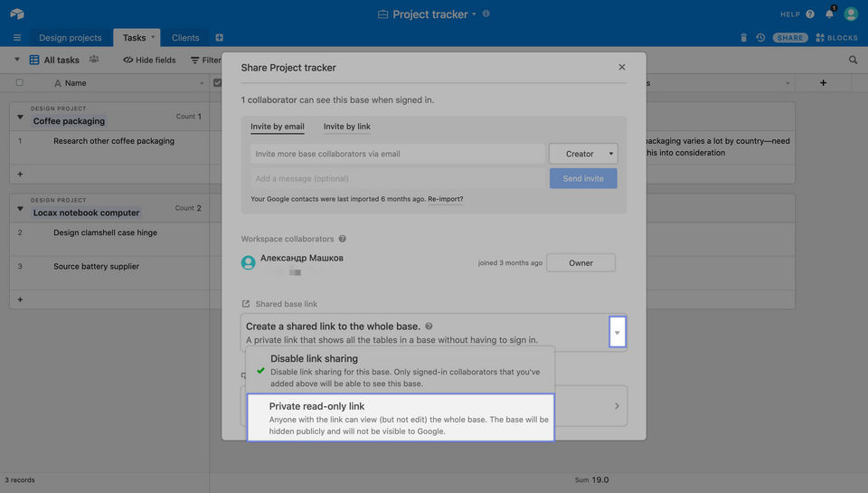Click the search magnifier icon
Image resolution: width=868 pixels, height=493 pixels.
tap(853, 60)
